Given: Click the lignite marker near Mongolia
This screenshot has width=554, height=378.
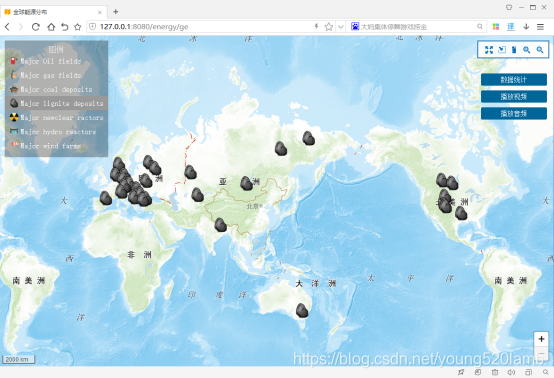Looking at the screenshot, I should 246,183.
